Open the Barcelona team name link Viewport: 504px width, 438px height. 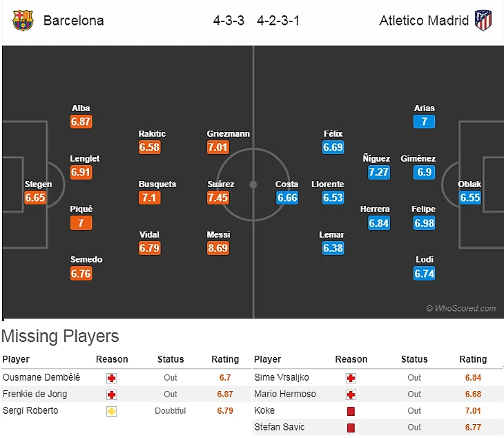[73, 21]
